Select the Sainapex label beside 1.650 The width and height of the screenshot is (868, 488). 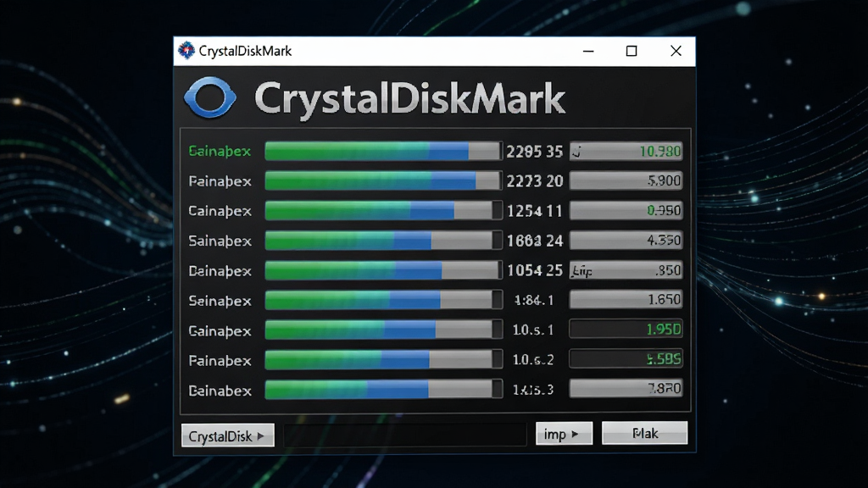coord(220,301)
